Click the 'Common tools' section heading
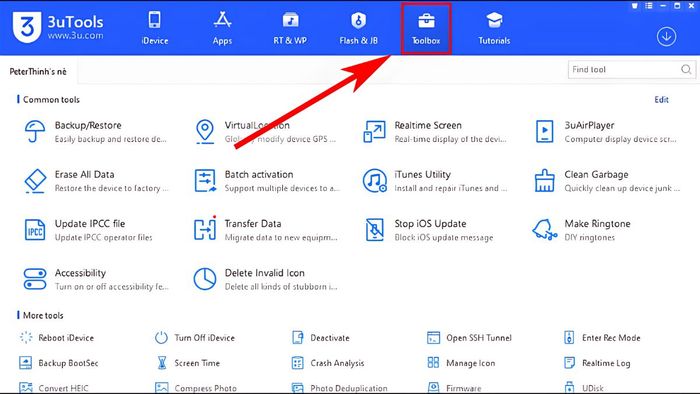This screenshot has width=700, height=394. [x=51, y=100]
